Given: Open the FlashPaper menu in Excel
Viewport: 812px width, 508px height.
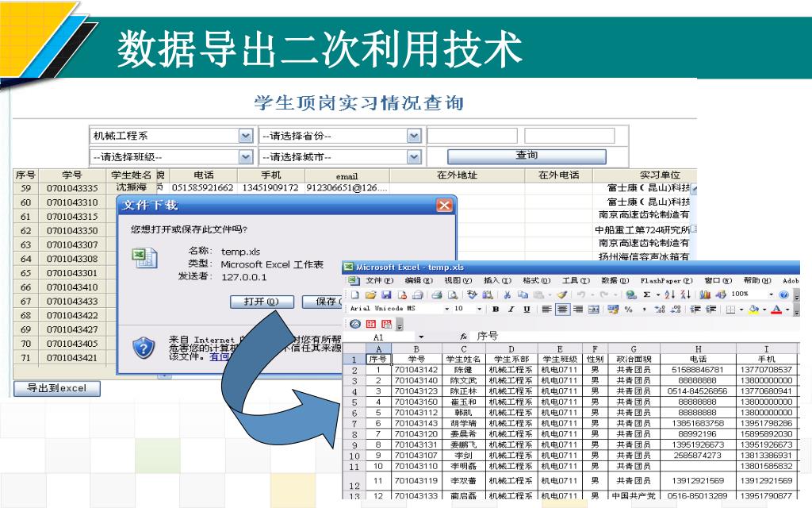Looking at the screenshot, I should click(666, 280).
